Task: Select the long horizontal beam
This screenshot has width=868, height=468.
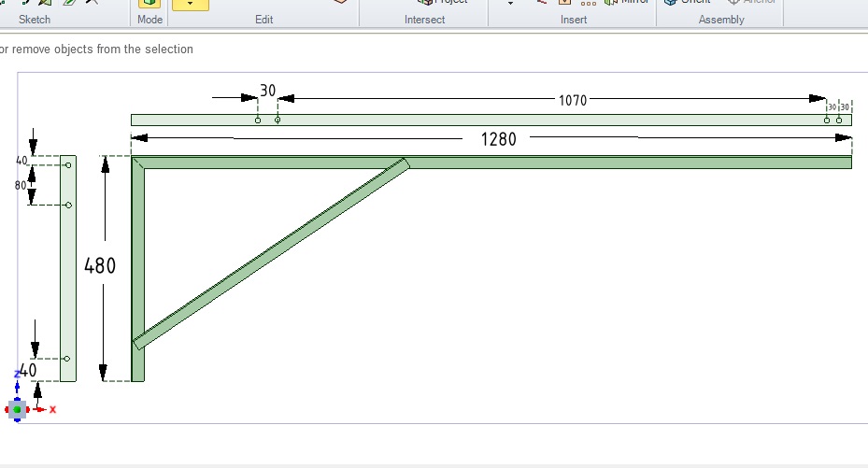Action: [x=626, y=163]
